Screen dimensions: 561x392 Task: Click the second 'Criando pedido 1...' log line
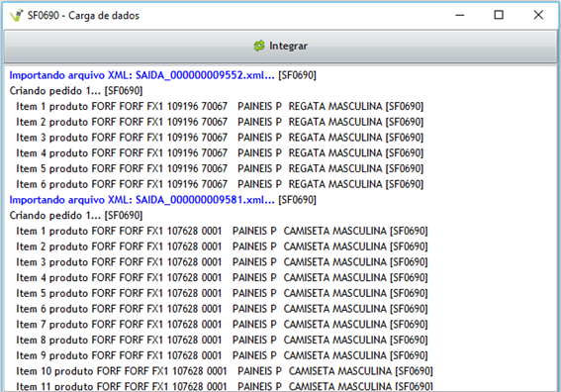pyautogui.click(x=76, y=216)
